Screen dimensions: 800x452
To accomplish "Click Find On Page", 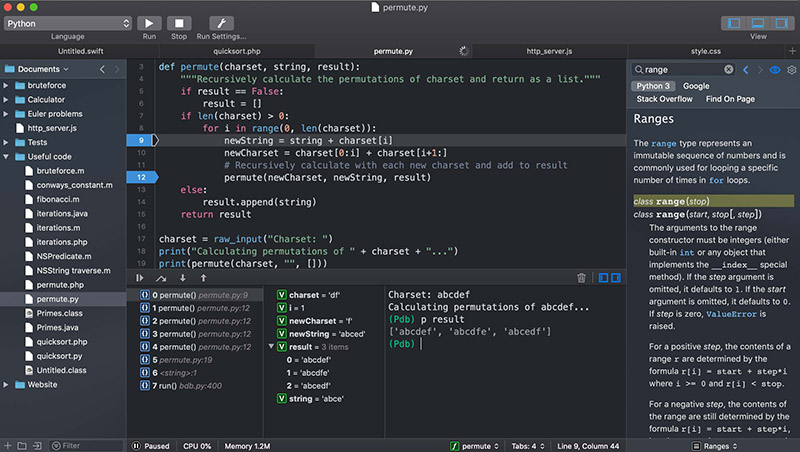I will pyautogui.click(x=730, y=99).
